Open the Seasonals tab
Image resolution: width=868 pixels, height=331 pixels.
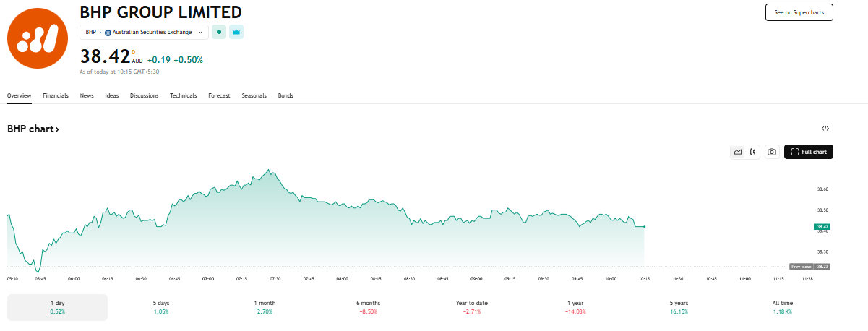(254, 95)
